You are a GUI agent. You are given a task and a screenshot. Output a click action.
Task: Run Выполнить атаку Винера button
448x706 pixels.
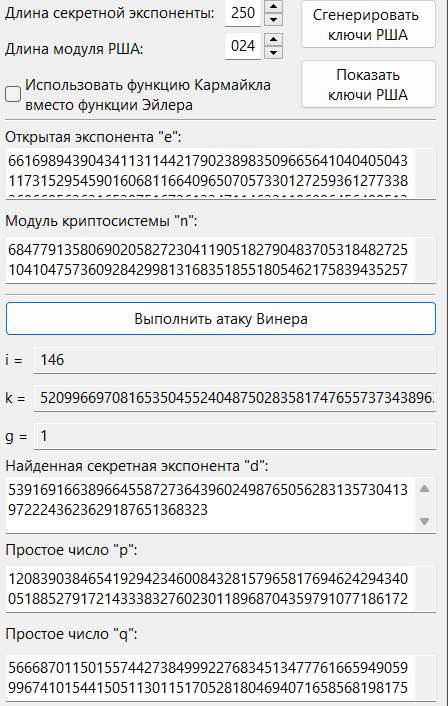[221, 319]
